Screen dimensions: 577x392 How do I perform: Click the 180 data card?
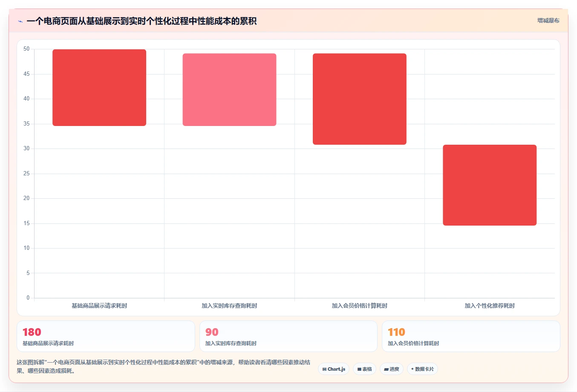[106, 336]
